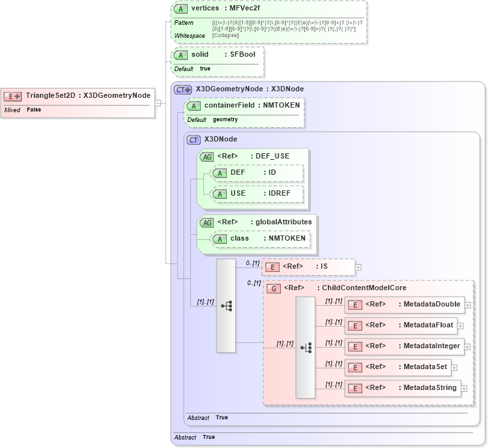
Task: Click the choice compositor icon in ChildContentModelCore
Action: click(306, 348)
